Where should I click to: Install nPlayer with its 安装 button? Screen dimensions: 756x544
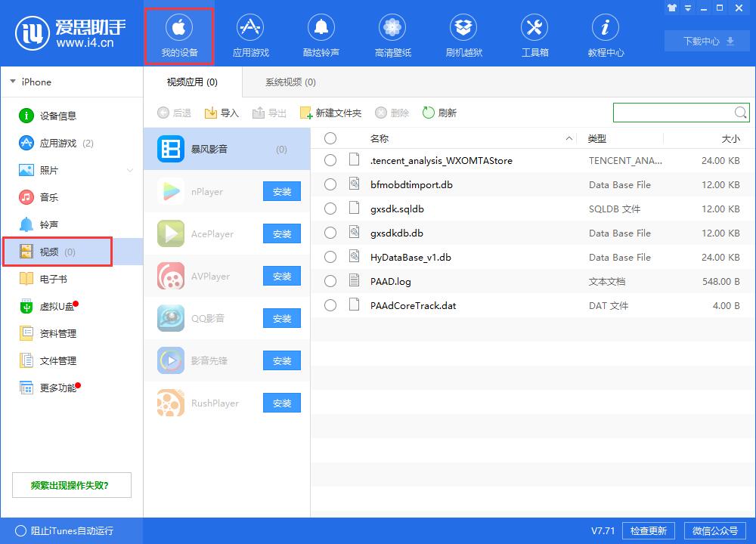[x=281, y=191]
